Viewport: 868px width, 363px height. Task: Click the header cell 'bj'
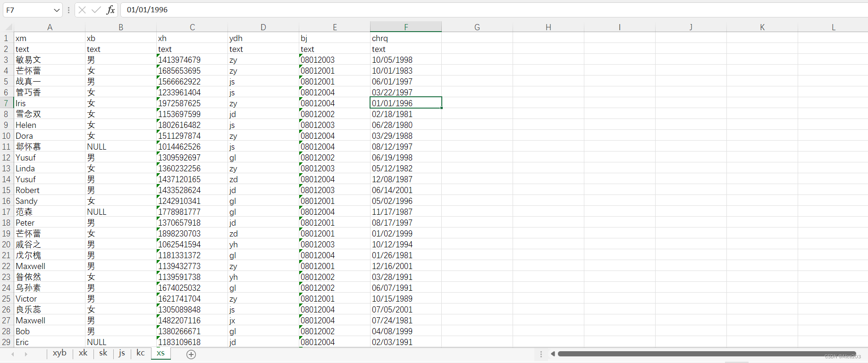pos(335,38)
